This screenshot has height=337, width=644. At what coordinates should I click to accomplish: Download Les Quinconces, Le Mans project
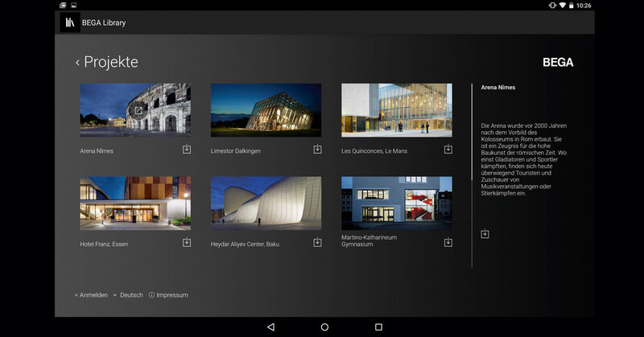(x=448, y=149)
